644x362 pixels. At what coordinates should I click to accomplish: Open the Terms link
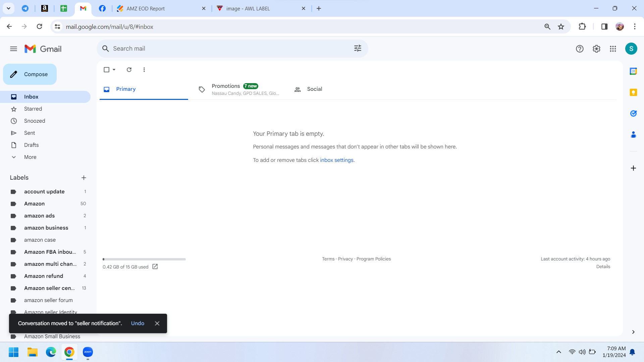(x=328, y=259)
